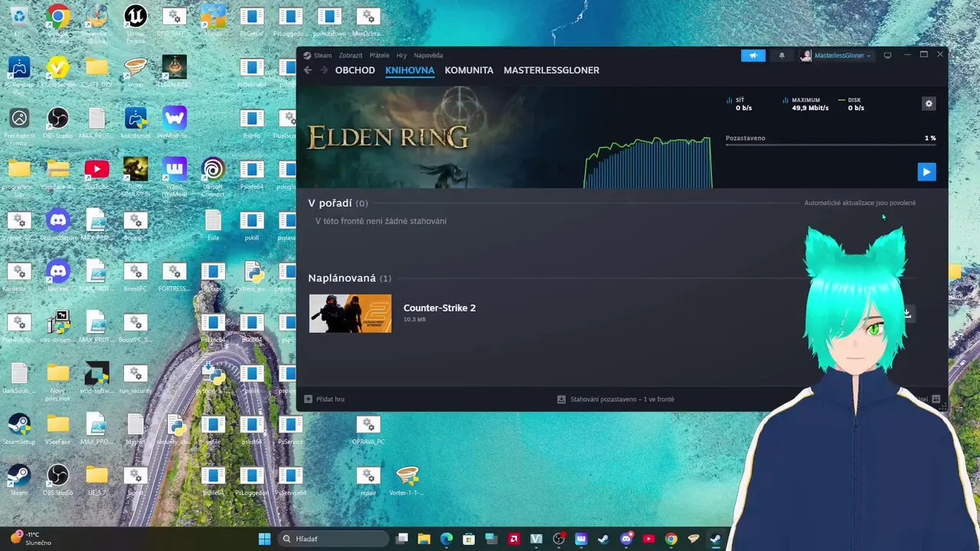Go forward with the Steam forward arrow
The width and height of the screenshot is (980, 551).
click(324, 70)
